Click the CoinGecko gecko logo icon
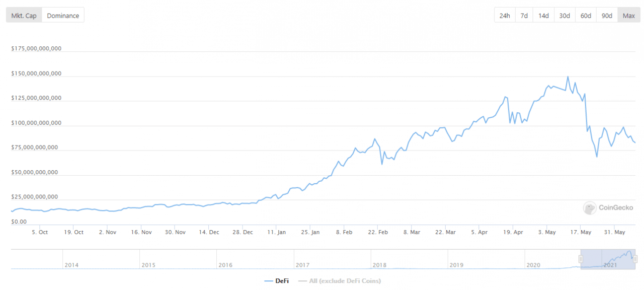Image resolution: width=644 pixels, height=290 pixels. tap(590, 207)
